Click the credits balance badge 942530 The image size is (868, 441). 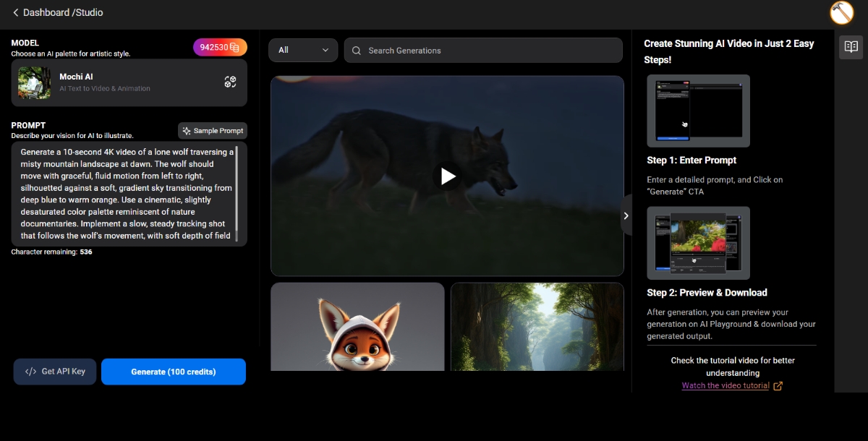220,48
